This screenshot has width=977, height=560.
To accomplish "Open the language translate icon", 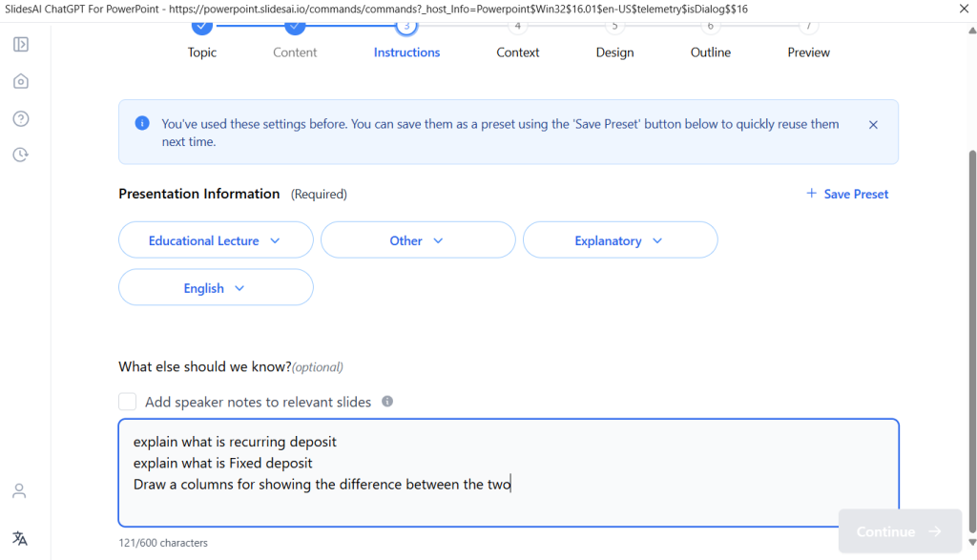I will tap(19, 538).
